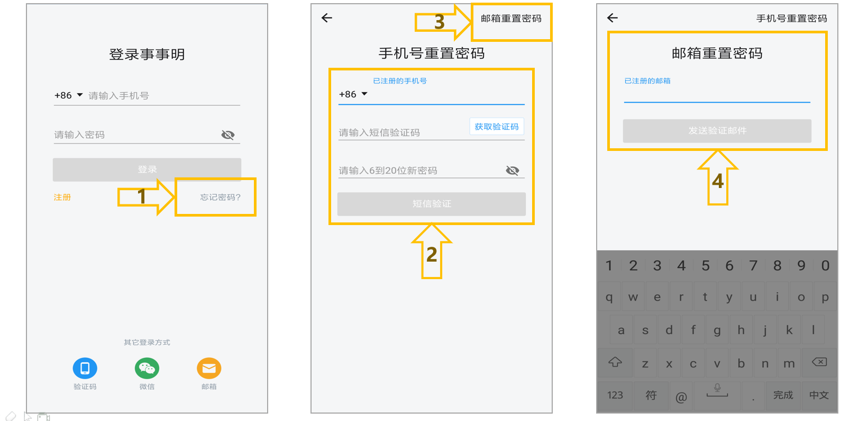This screenshot has height=421, width=868.
Task: Tap the blue 验证码 phone login icon
Action: point(85,368)
